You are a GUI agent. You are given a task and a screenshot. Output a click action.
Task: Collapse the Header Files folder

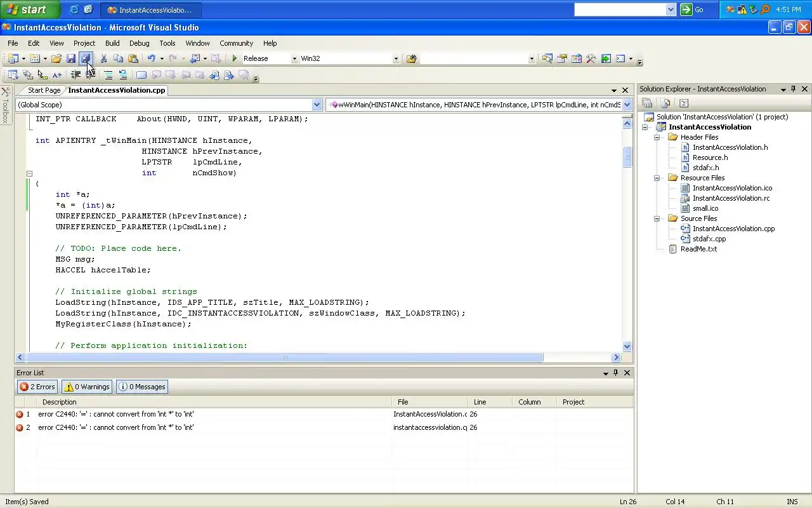click(657, 137)
